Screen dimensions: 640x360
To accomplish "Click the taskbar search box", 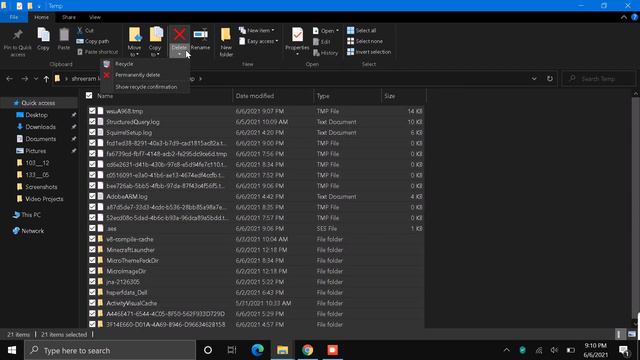I will 110,350.
